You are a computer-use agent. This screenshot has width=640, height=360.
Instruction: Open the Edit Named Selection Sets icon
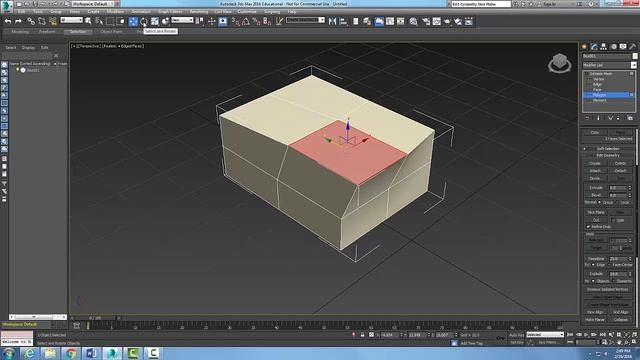[279, 21]
